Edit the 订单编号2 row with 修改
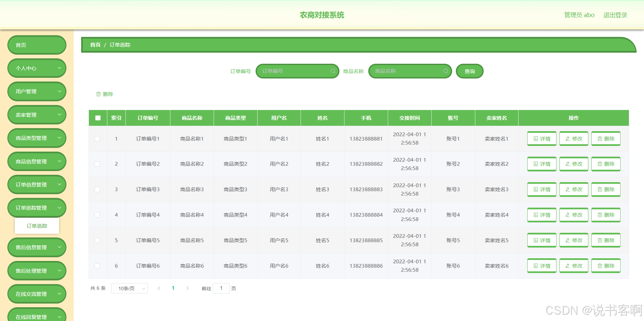This screenshot has width=644, height=321. 574,164
